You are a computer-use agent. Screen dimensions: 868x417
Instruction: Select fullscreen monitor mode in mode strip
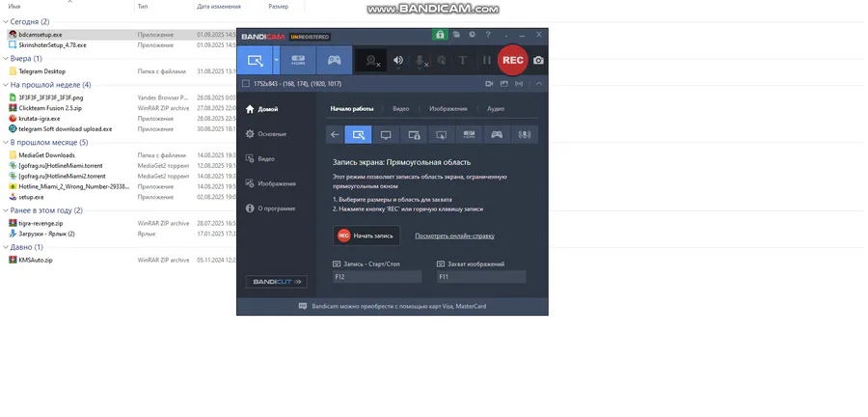(x=386, y=134)
